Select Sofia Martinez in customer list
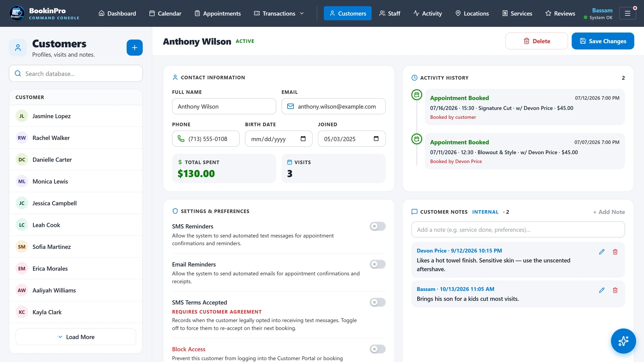Image resolution: width=644 pixels, height=362 pixels. pos(76,247)
